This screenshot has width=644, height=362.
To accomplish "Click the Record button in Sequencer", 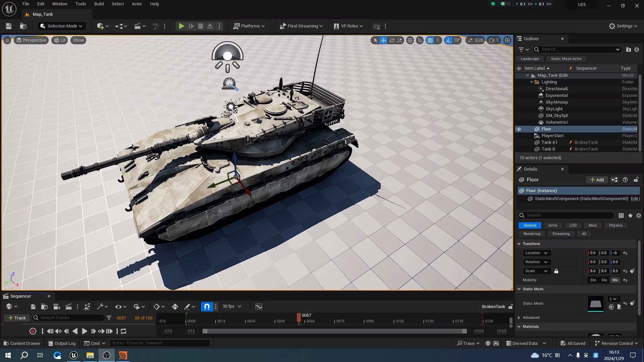I will pyautogui.click(x=33, y=331).
